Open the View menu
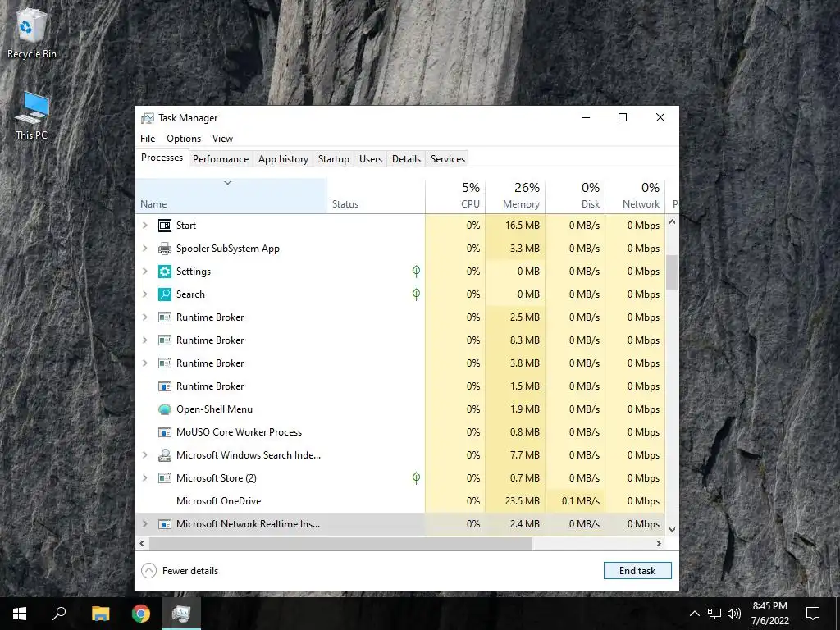Image resolution: width=840 pixels, height=630 pixels. 222,139
